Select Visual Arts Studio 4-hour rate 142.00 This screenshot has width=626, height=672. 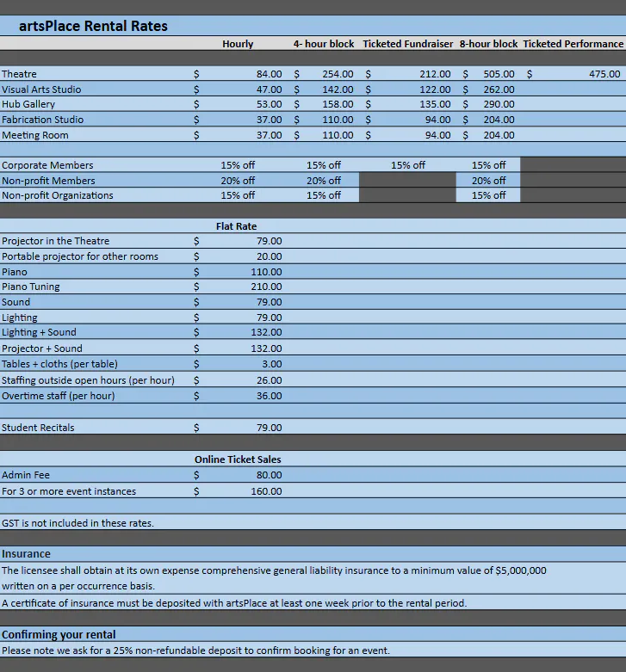click(x=338, y=89)
